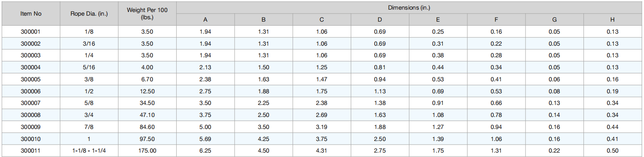Select the Rope Dia. (in.) header

pos(89,14)
